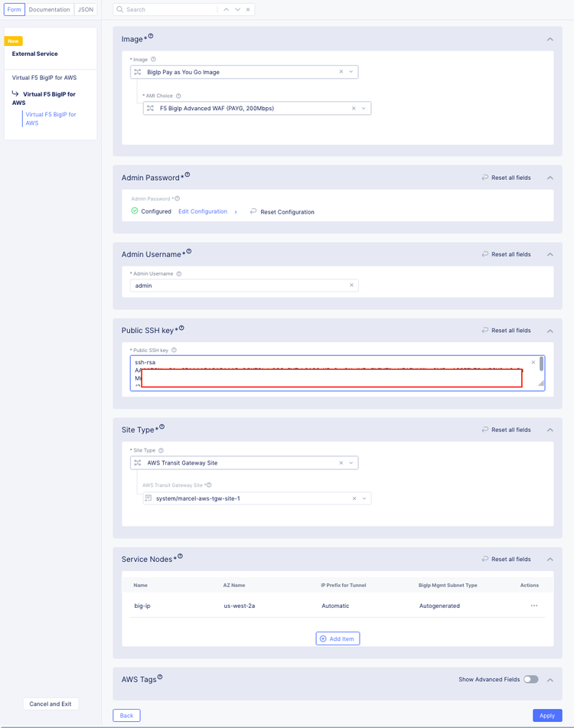
Task: Clear the BigIp Pay as You Go Image selection
Action: pos(341,72)
